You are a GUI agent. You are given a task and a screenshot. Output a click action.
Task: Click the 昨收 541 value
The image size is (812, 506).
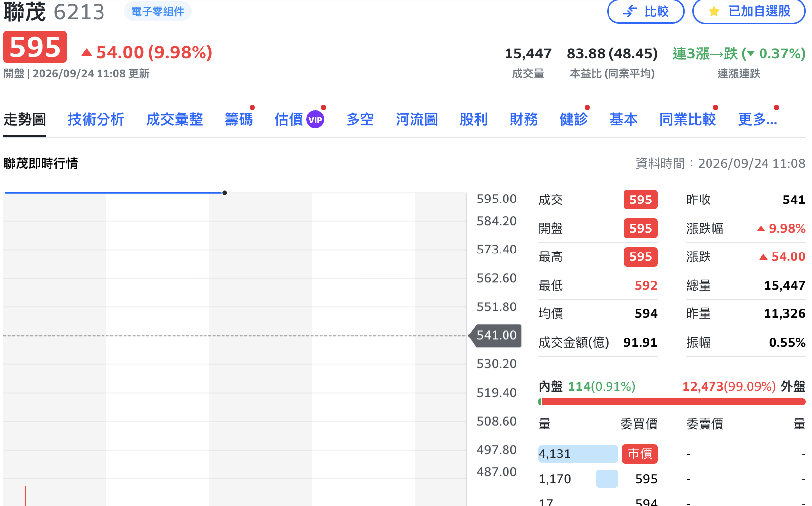coord(794,200)
